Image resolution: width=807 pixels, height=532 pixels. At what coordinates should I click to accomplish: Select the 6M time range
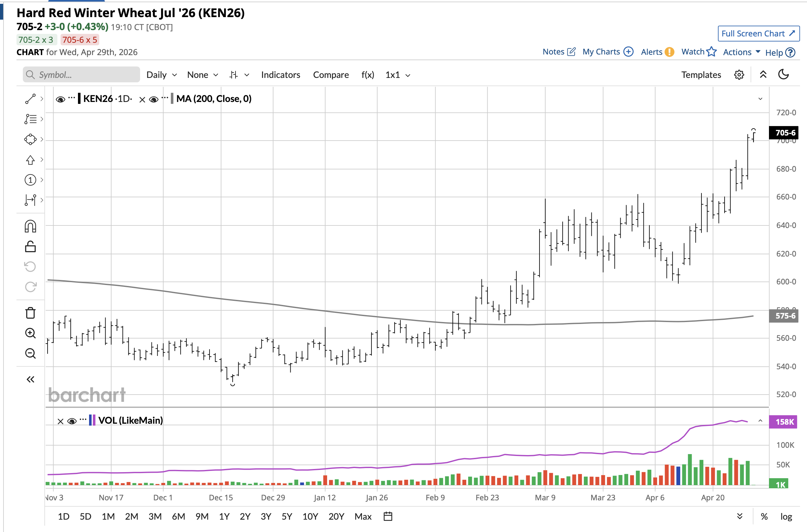(x=178, y=516)
